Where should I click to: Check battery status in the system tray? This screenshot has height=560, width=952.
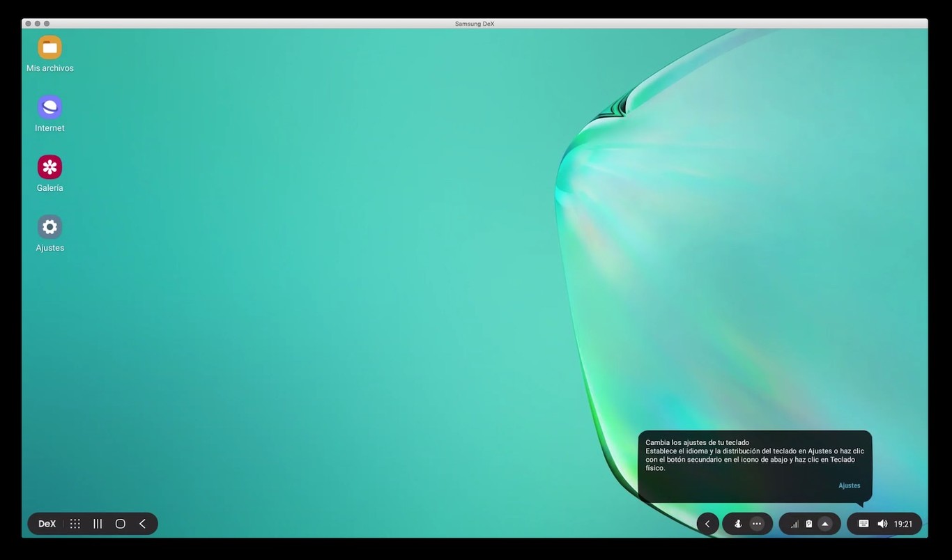[808, 524]
